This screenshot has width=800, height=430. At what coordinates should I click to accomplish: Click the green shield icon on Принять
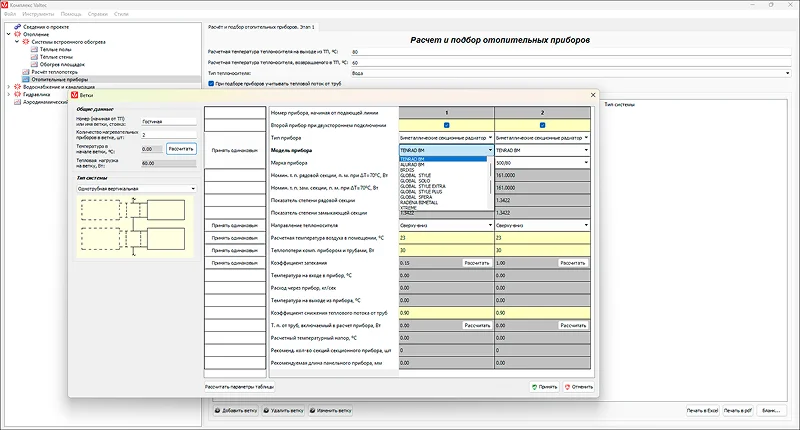click(x=534, y=387)
